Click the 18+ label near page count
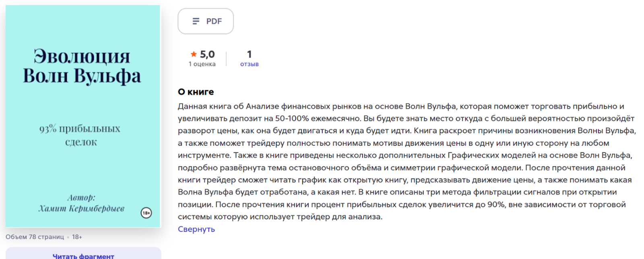Image resolution: width=644 pixels, height=259 pixels. [78, 237]
